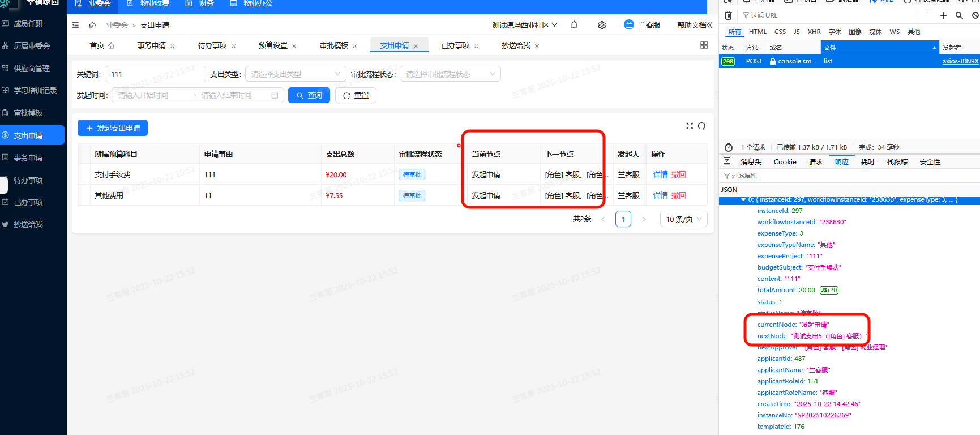980x435 pixels.
Task: Switch to the 预算设置 tab
Action: (273, 45)
